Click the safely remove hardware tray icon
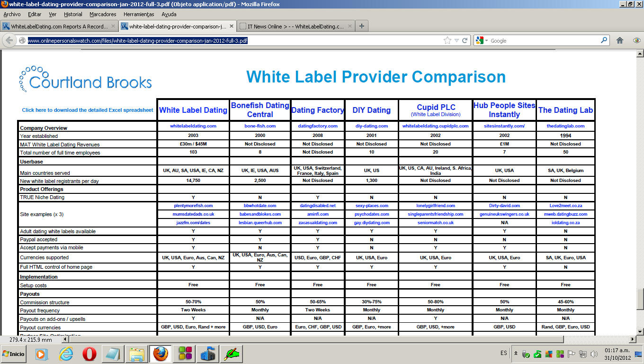The image size is (644, 364). coord(526,354)
